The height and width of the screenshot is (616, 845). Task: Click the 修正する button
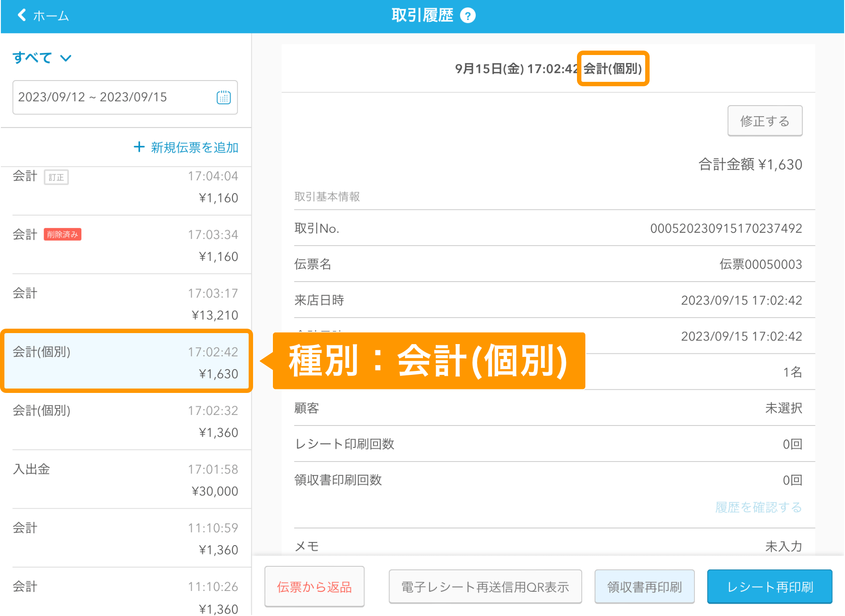point(764,121)
